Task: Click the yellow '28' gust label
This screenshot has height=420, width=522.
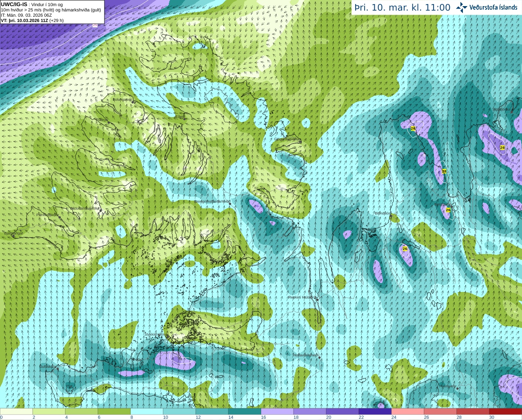Action: click(444, 171)
